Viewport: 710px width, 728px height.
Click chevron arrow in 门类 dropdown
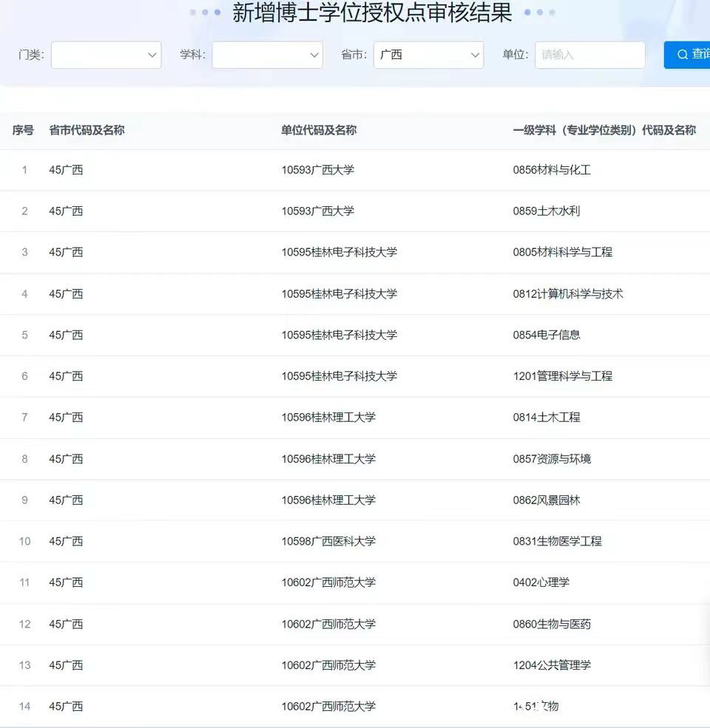(152, 55)
